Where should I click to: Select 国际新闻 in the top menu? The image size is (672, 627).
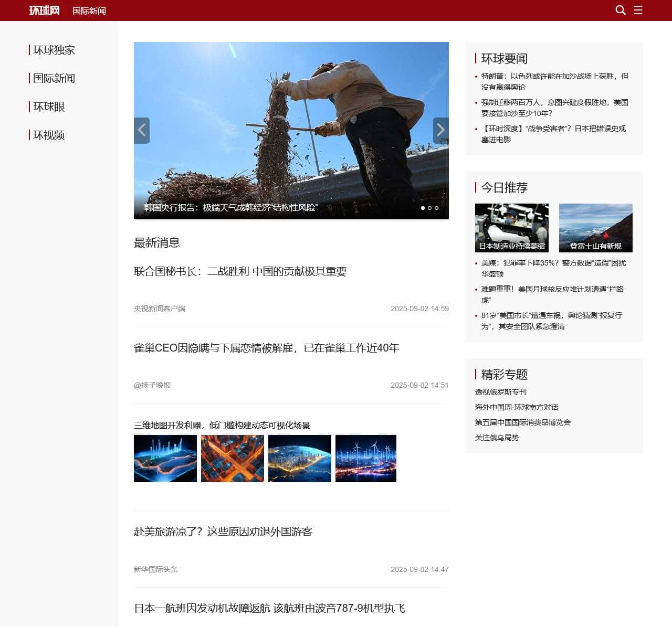[x=88, y=10]
